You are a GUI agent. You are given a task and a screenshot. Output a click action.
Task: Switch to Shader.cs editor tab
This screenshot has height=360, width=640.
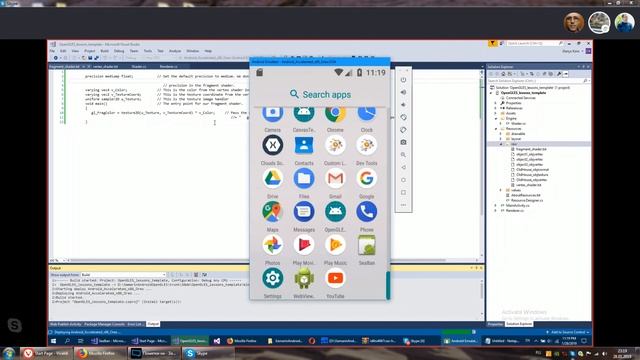(x=139, y=67)
